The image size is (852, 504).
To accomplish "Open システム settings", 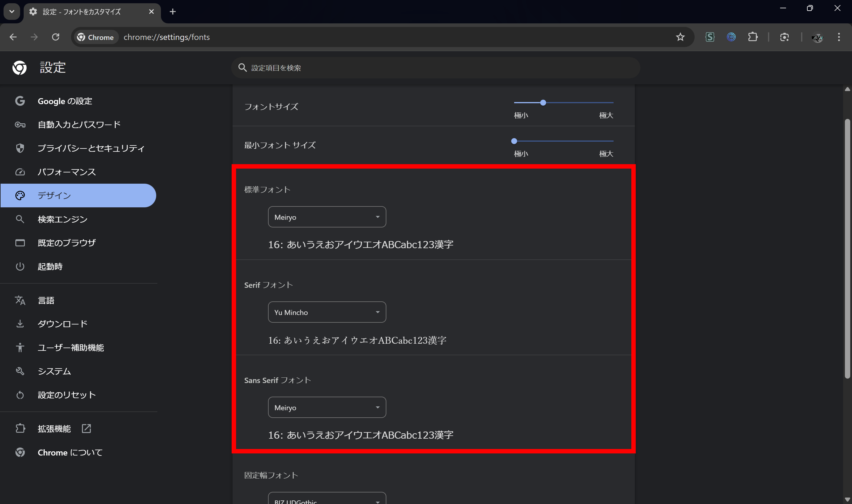I will tap(78, 371).
